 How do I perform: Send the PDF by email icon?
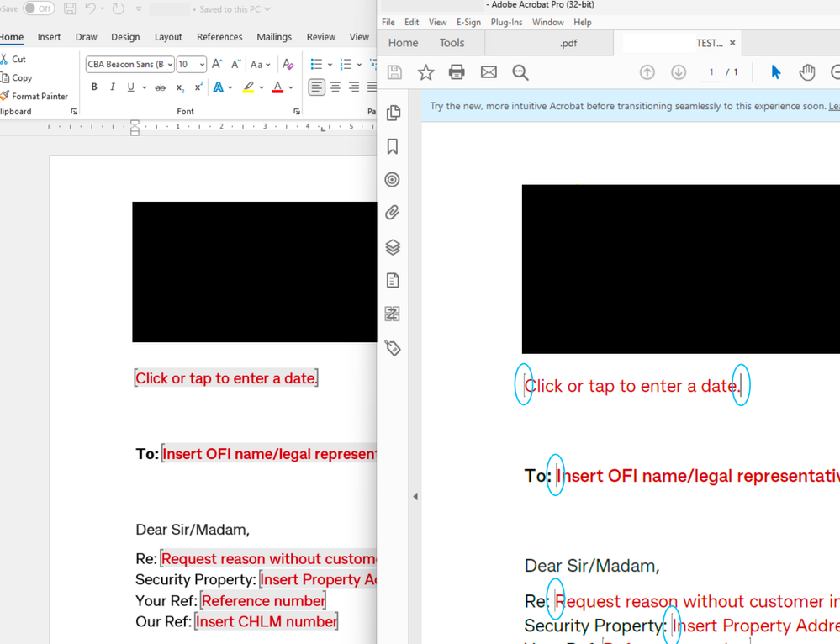pyautogui.click(x=489, y=71)
